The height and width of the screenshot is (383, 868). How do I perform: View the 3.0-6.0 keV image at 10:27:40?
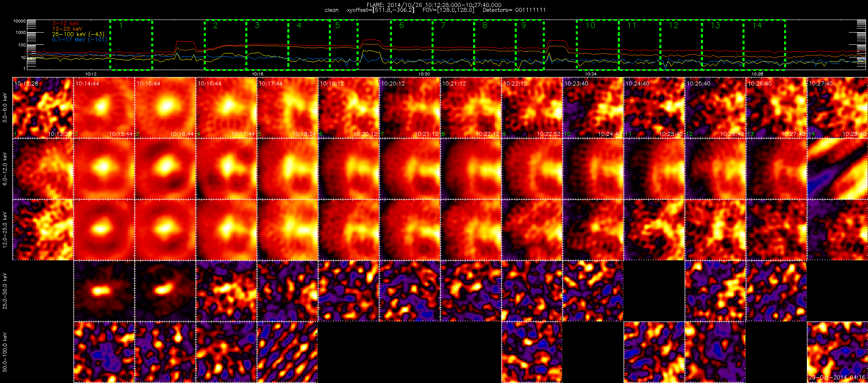(x=837, y=108)
